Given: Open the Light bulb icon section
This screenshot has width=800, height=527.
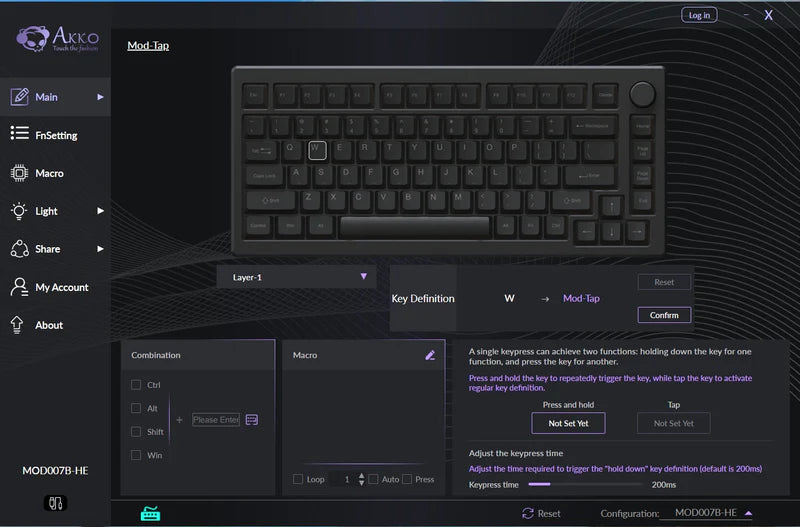Looking at the screenshot, I should click(x=19, y=211).
